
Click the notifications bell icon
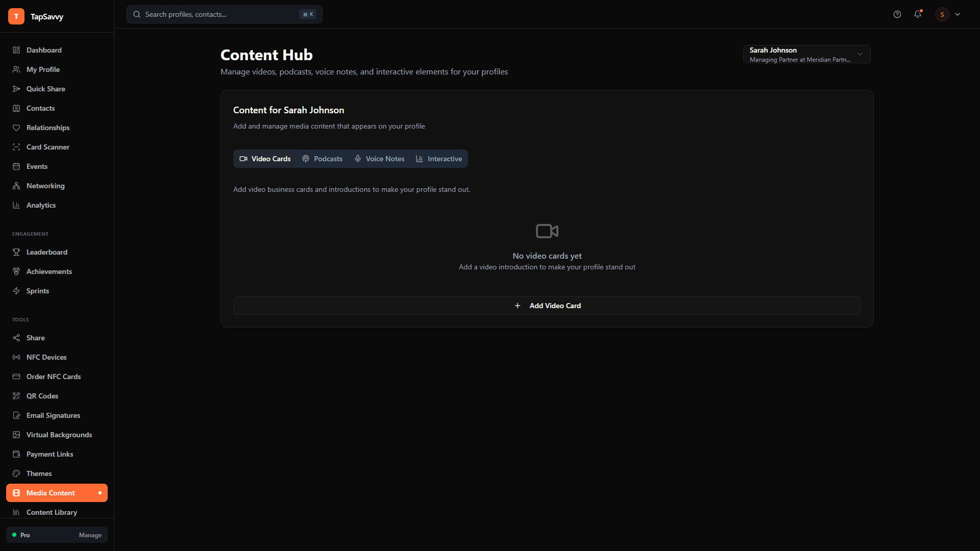tap(918, 14)
